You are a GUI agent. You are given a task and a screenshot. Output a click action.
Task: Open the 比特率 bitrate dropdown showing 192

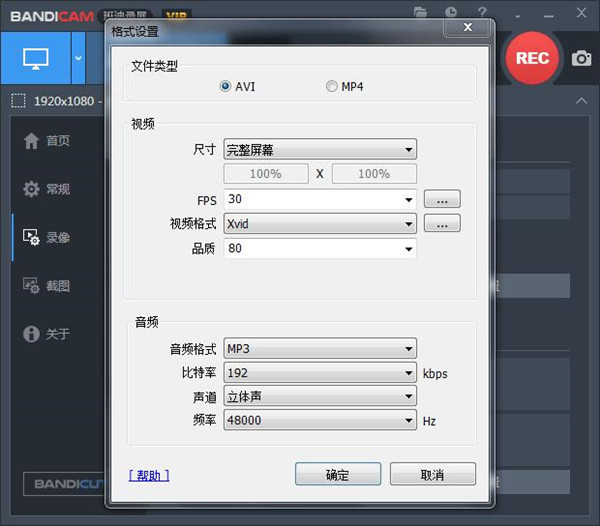point(320,373)
